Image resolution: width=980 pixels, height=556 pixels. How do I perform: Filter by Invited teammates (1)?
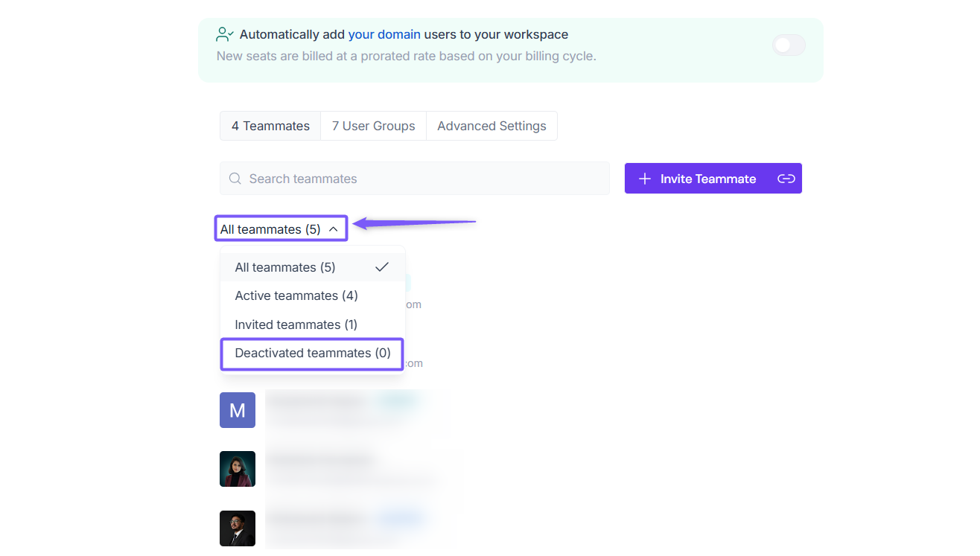pyautogui.click(x=296, y=325)
